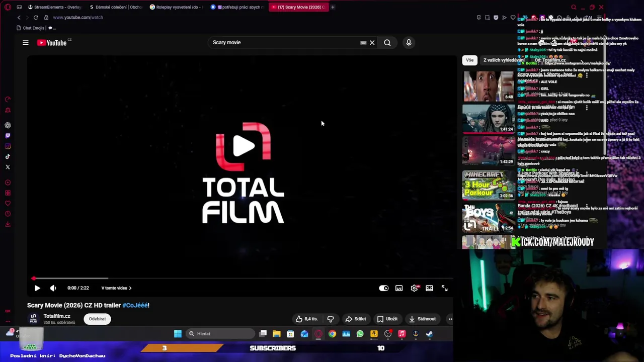Click the big Total Film play overlay
This screenshot has height=362, width=644.
coord(244,146)
